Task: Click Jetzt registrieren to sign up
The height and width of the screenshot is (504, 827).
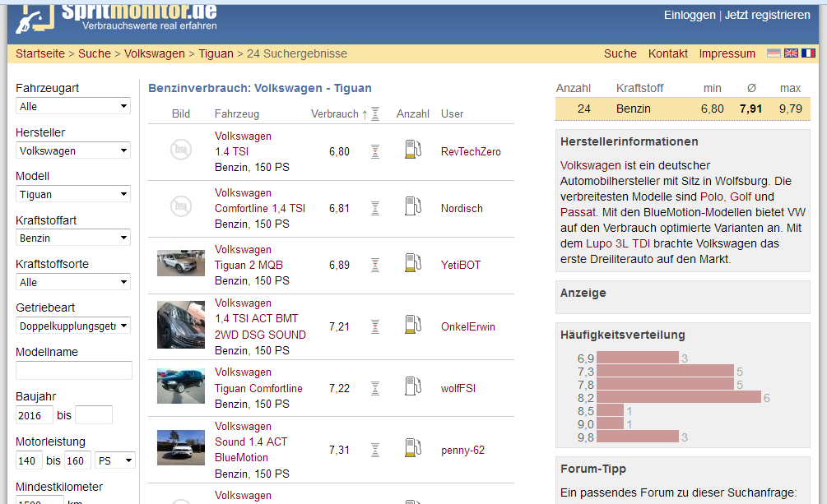Action: [x=768, y=16]
